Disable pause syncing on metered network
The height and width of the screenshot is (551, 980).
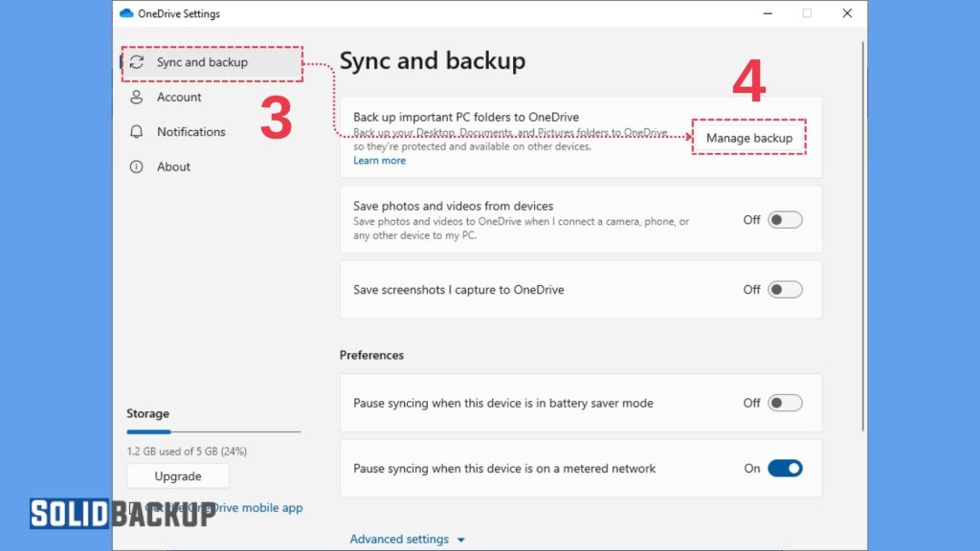pos(785,469)
